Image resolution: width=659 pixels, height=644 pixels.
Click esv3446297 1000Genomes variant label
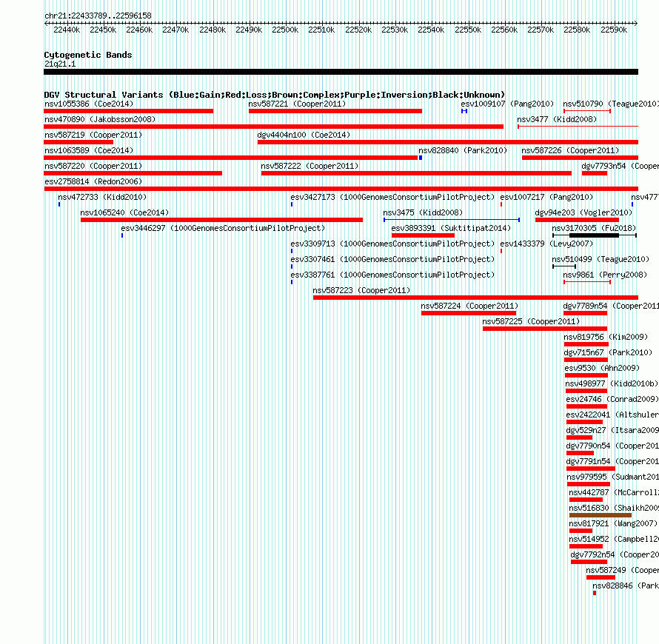click(223, 228)
